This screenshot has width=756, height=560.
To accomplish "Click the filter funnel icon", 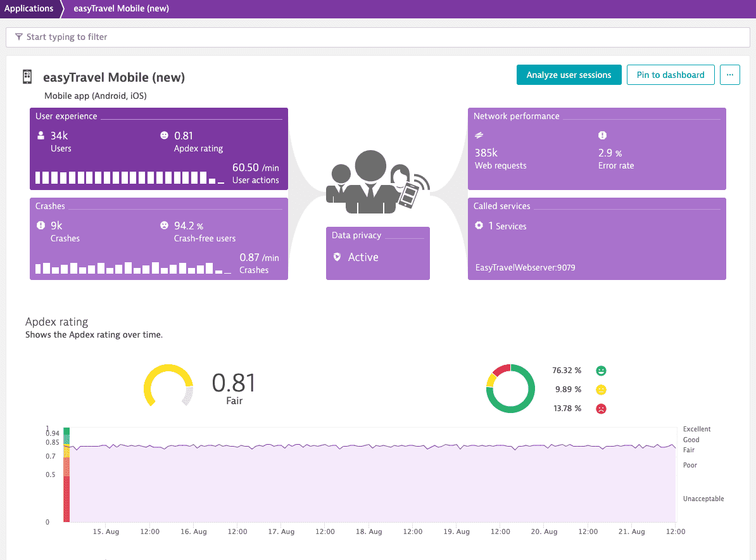I will (x=19, y=37).
